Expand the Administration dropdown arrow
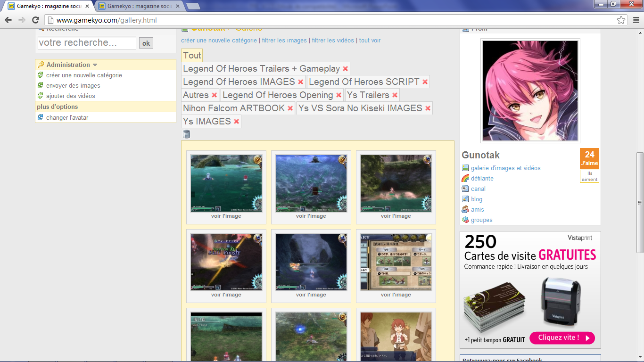Image resolution: width=644 pixels, height=362 pixels. pos(95,65)
